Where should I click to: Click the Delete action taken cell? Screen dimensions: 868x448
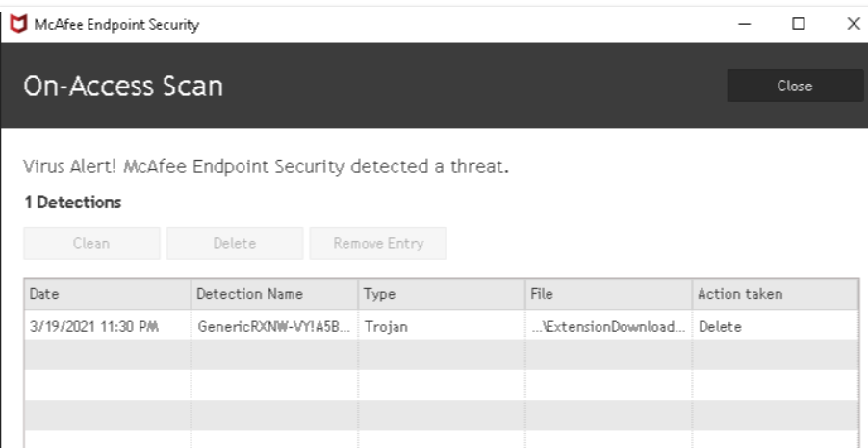pos(776,326)
